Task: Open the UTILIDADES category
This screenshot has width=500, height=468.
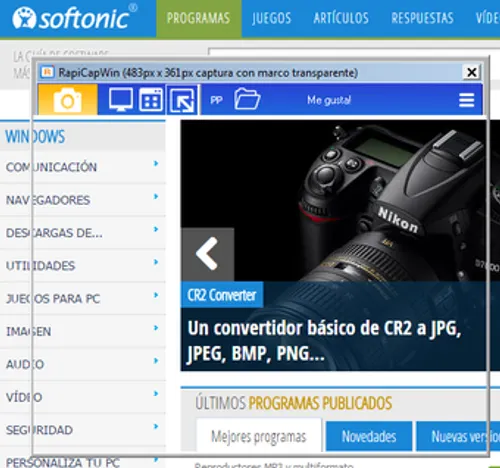Action: click(40, 266)
